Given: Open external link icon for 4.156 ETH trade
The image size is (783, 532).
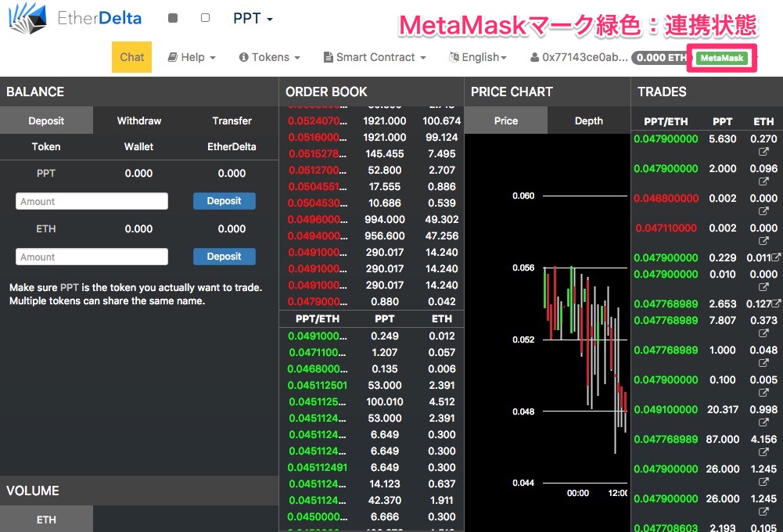Looking at the screenshot, I should pyautogui.click(x=763, y=452).
